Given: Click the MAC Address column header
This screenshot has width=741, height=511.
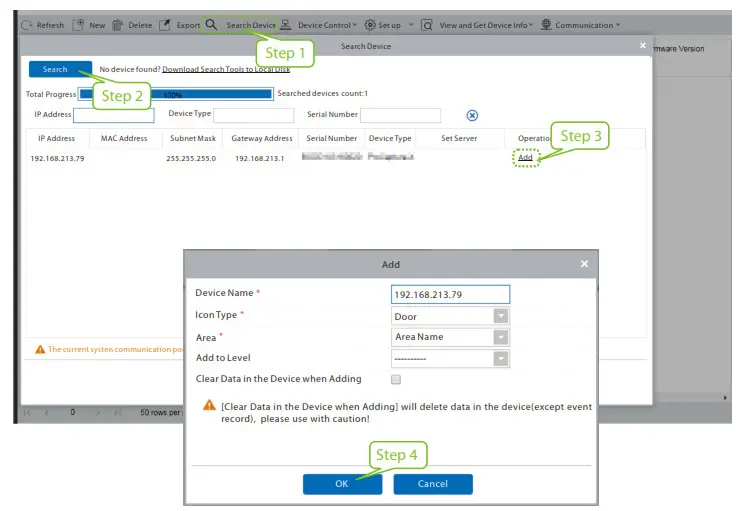Looking at the screenshot, I should click(x=124, y=139).
